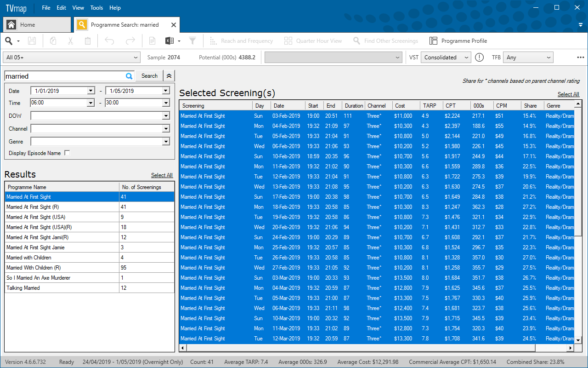Click the search magnifier toolbar icon

coord(9,41)
